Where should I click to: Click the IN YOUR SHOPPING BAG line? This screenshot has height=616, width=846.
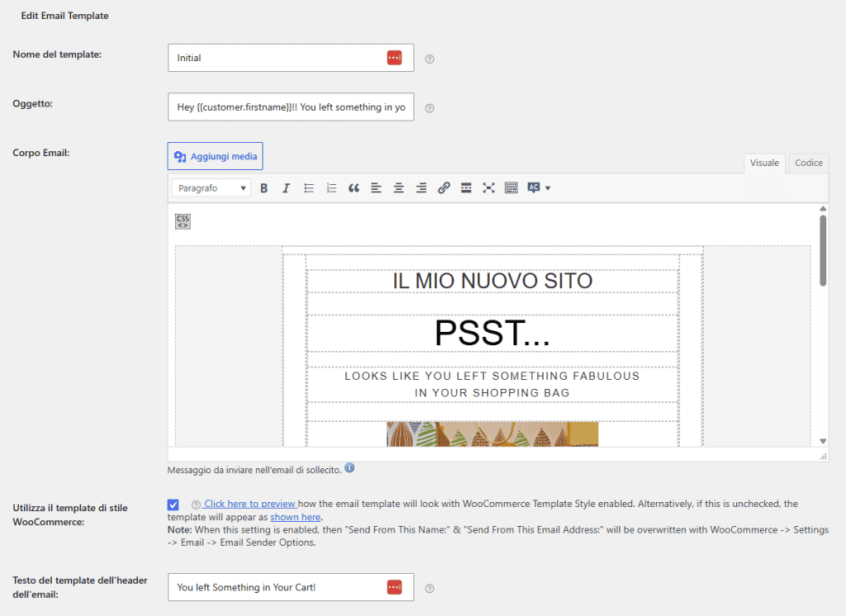[492, 393]
